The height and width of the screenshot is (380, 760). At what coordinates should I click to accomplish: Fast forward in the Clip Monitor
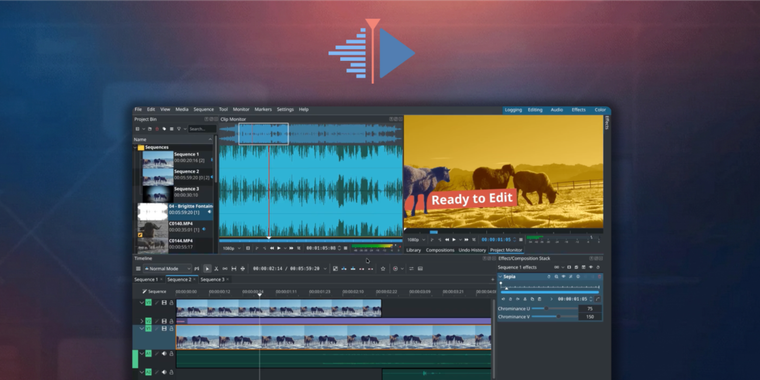pyautogui.click(x=291, y=248)
